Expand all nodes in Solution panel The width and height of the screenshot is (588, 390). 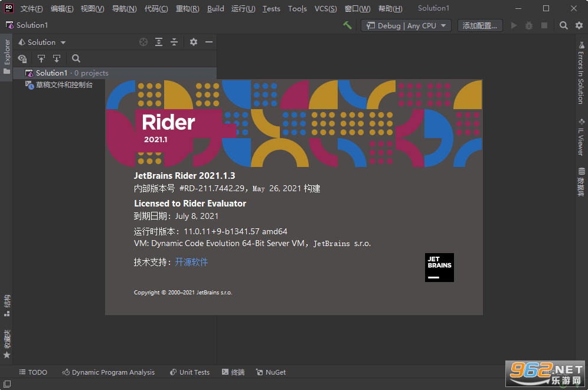coord(159,42)
